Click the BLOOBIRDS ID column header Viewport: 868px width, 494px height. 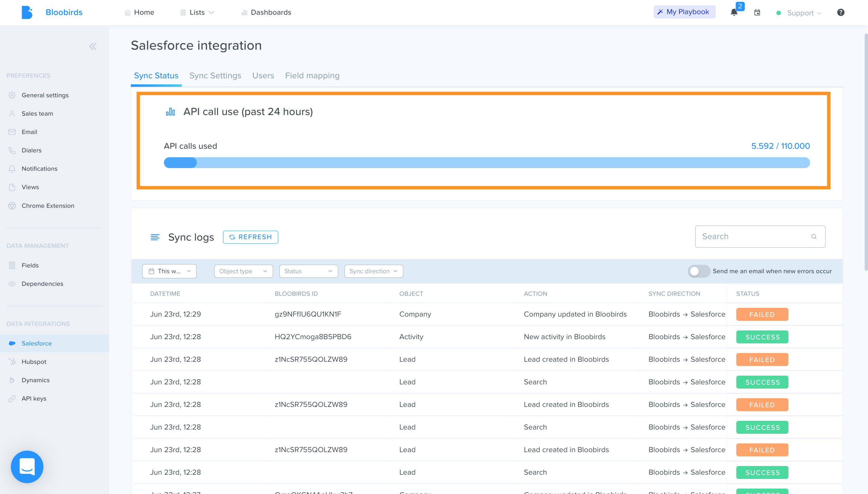coord(296,294)
